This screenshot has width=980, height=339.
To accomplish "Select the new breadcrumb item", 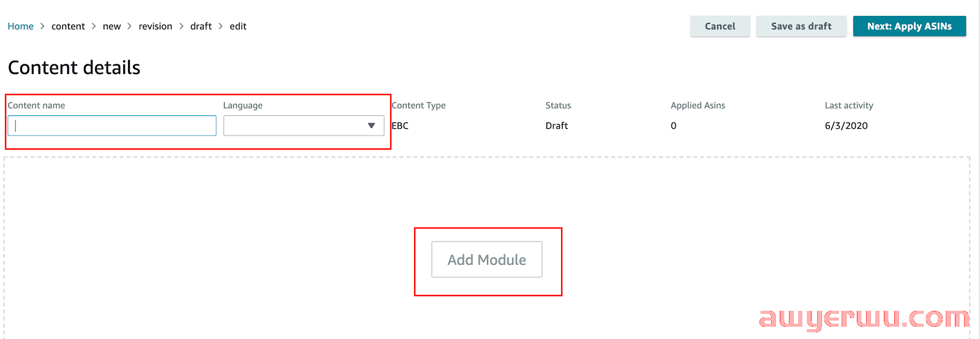I will coord(111,26).
